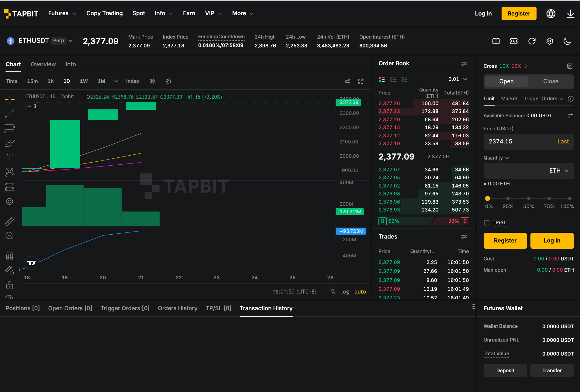Open order book 0.01 precision dropdown
Screen dimensions: 580x392
tap(457, 79)
